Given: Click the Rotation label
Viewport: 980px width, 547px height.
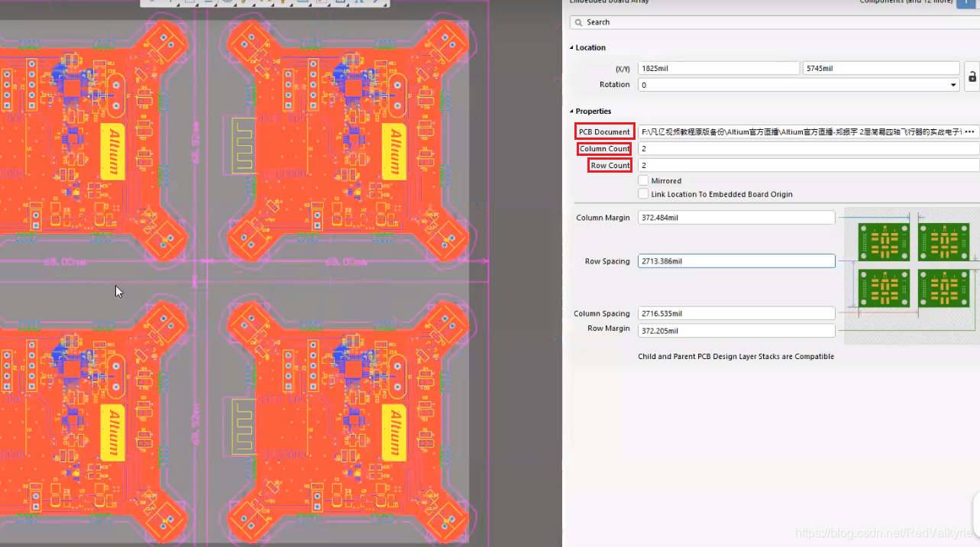Looking at the screenshot, I should coord(615,85).
